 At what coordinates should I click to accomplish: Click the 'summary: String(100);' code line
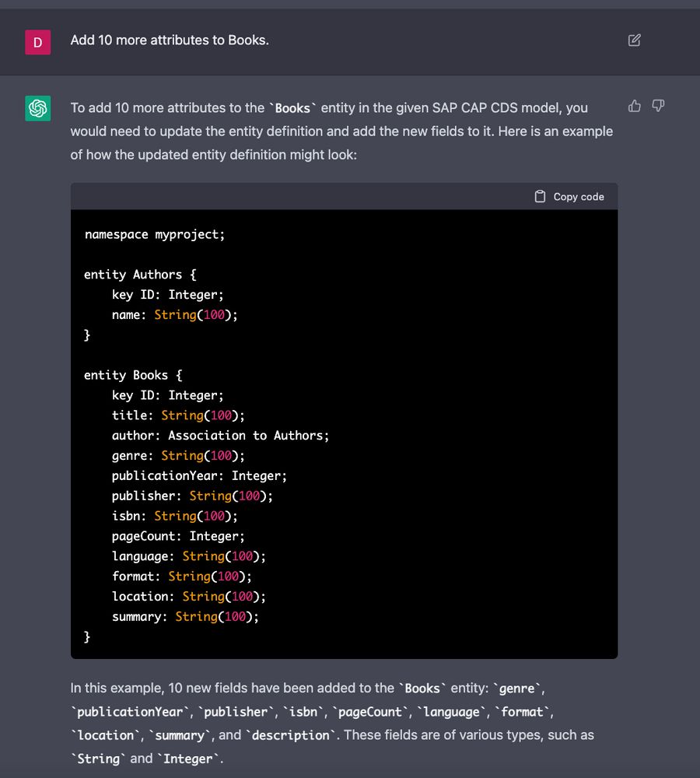click(185, 616)
